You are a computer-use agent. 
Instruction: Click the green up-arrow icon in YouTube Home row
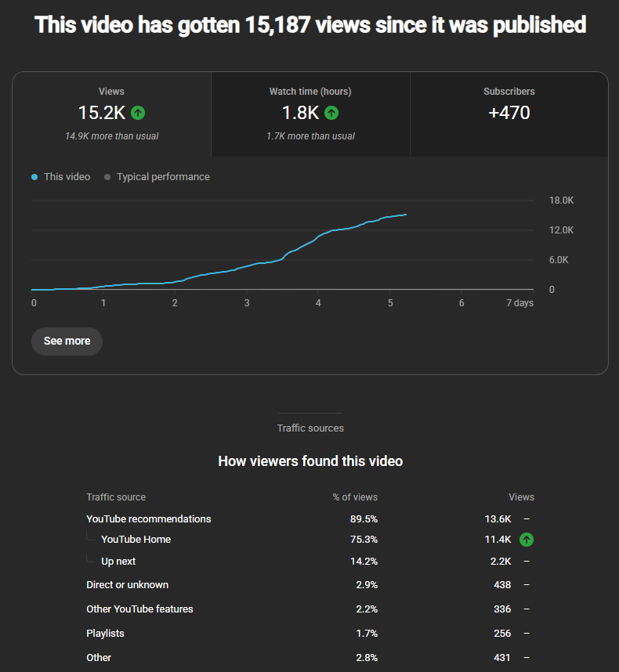coord(527,540)
